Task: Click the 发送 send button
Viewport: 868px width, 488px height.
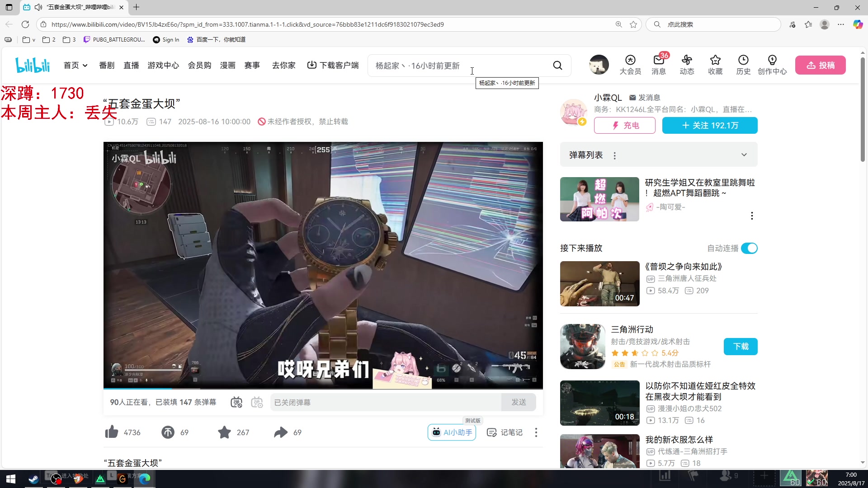Action: pos(519,402)
